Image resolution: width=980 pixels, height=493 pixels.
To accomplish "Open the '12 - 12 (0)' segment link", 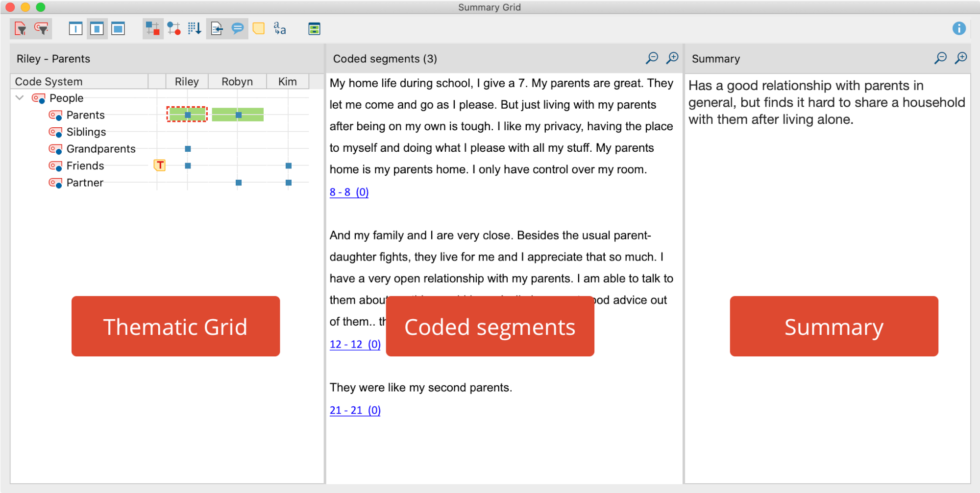I will pos(355,344).
